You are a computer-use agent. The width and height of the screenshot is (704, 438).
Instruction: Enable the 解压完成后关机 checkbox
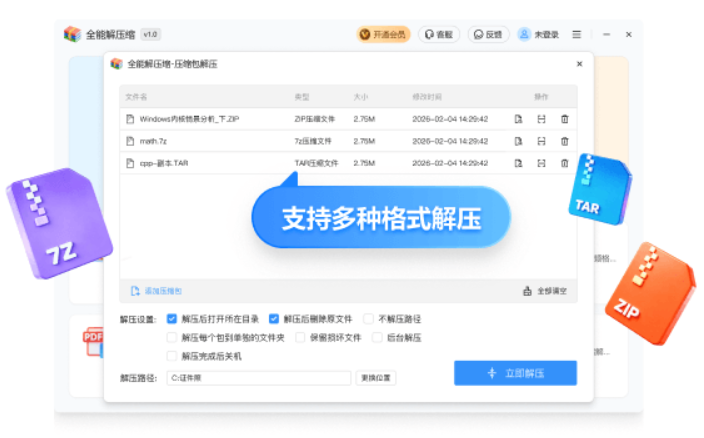[172, 356]
